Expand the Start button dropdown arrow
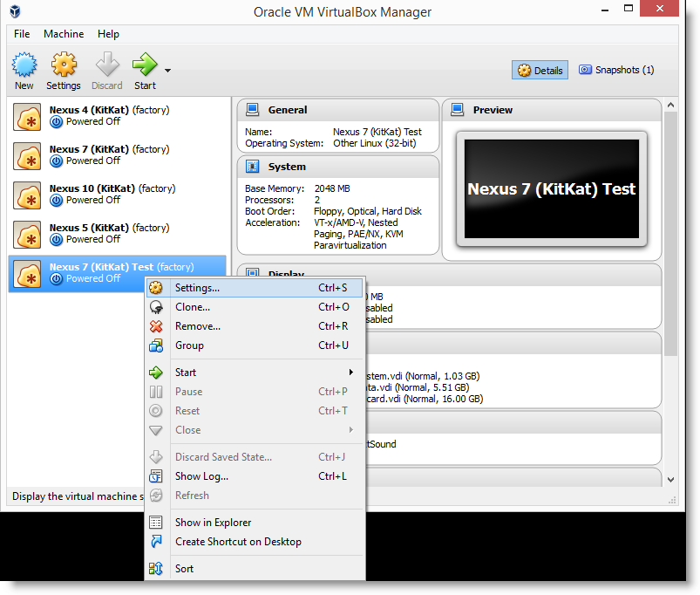Image resolution: width=700 pixels, height=595 pixels. [167, 71]
